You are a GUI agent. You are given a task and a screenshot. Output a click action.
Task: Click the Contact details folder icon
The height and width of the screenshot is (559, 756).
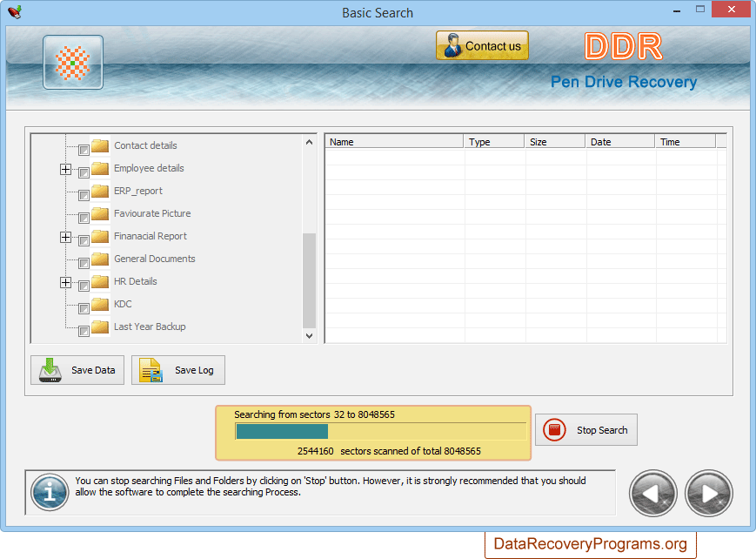coord(100,145)
